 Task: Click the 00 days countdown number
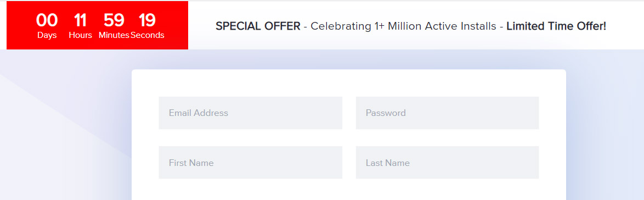point(47,20)
